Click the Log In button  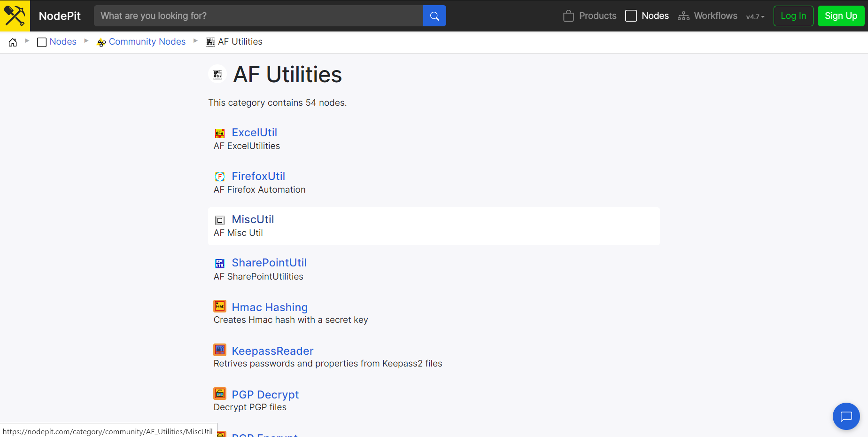[x=793, y=16]
